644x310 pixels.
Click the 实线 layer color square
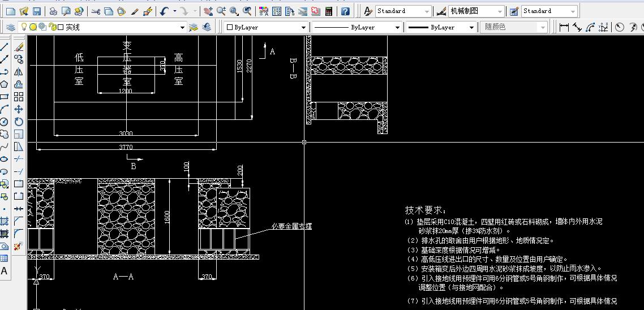coord(60,27)
